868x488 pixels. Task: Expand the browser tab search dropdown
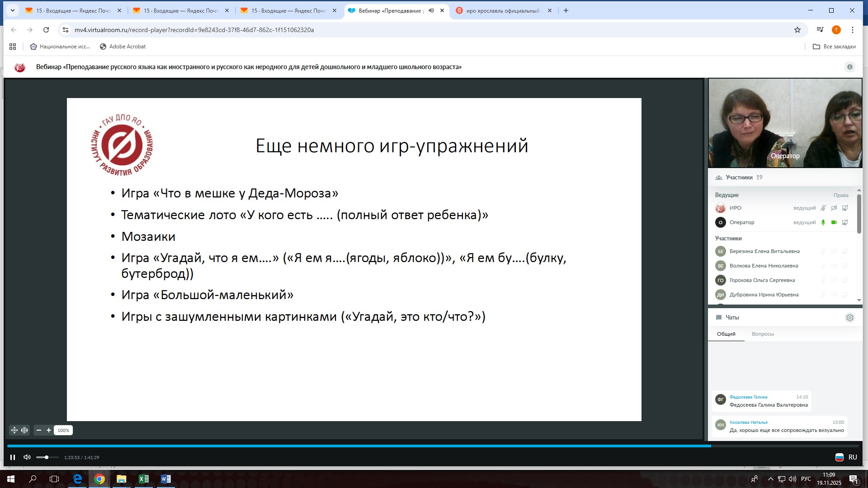(x=12, y=10)
